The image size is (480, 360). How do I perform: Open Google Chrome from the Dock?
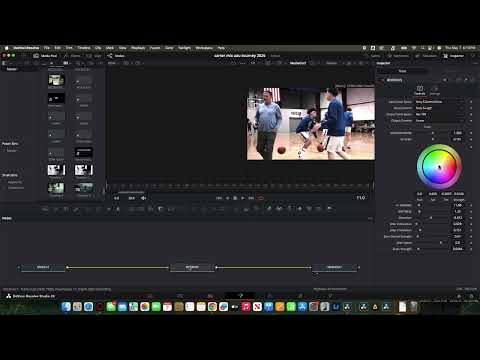pyautogui.click(x=212, y=306)
